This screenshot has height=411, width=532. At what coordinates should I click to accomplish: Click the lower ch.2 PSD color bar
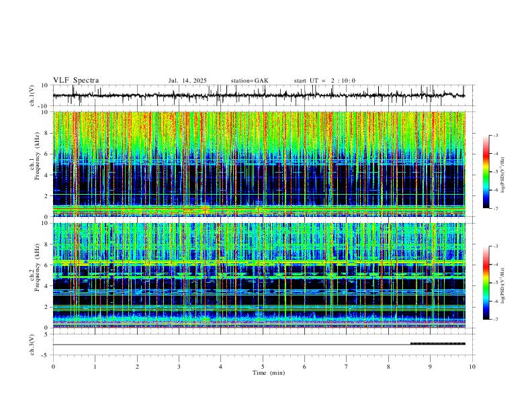pos(486,283)
